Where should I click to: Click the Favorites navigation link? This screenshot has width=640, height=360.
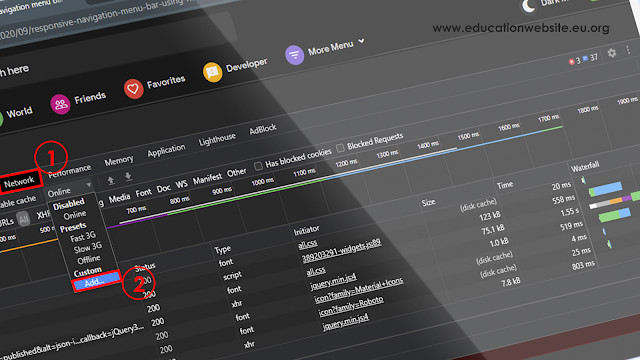pyautogui.click(x=166, y=82)
